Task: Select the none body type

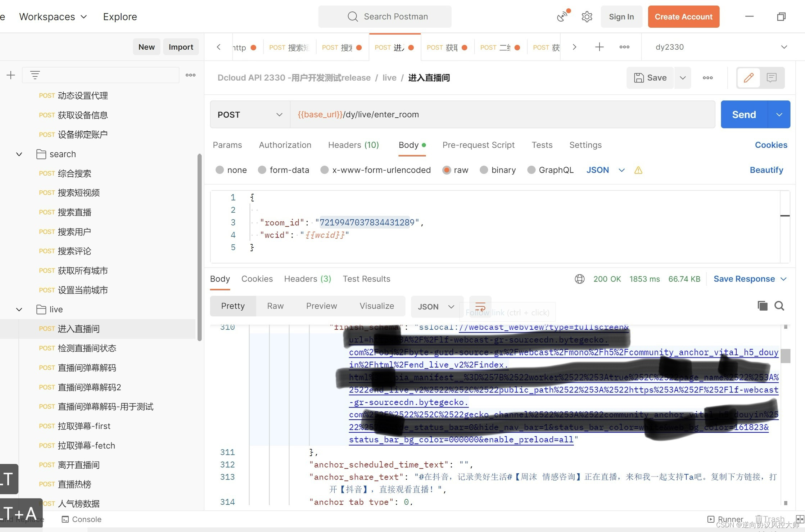Action: click(x=220, y=170)
